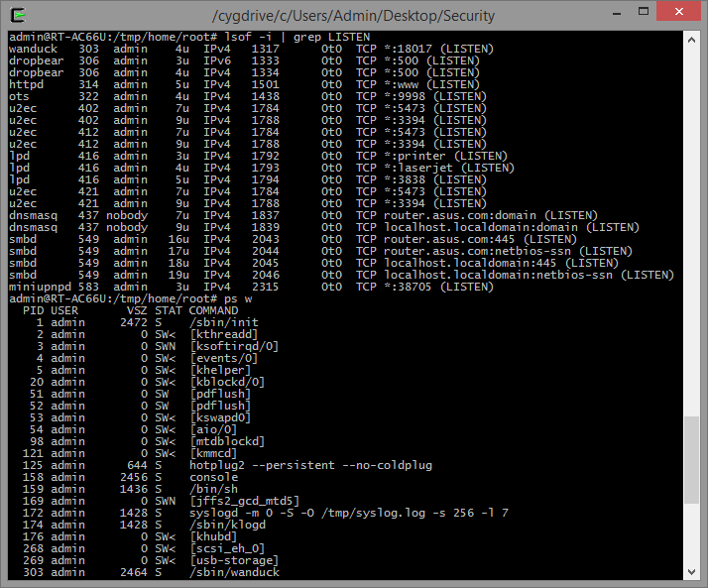Click the lpd *:3838 listen line

tap(248, 179)
